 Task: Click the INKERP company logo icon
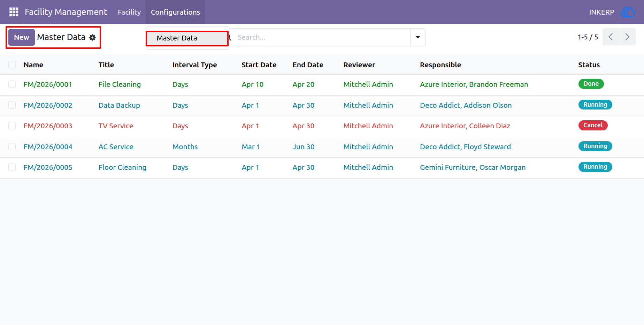click(x=628, y=12)
